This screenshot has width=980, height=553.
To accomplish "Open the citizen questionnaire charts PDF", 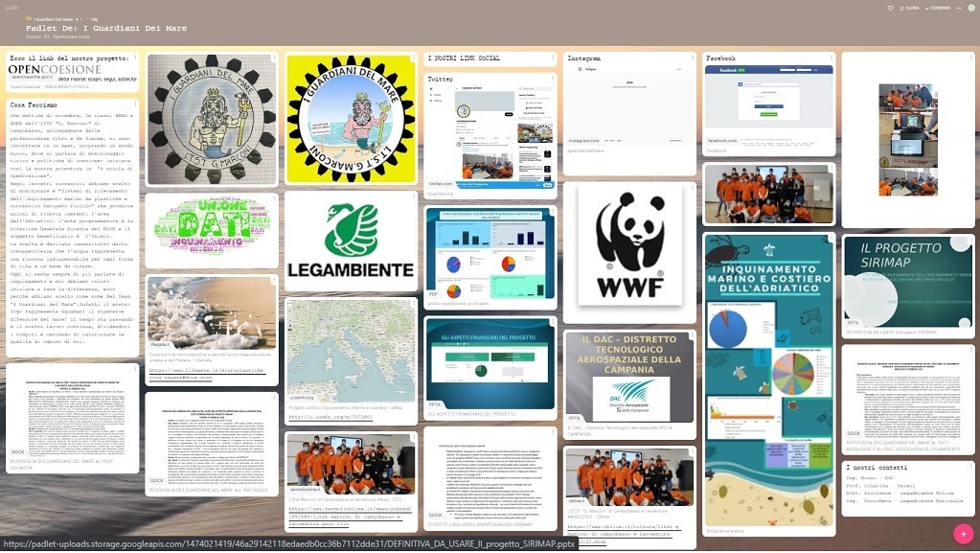I will pos(490,254).
